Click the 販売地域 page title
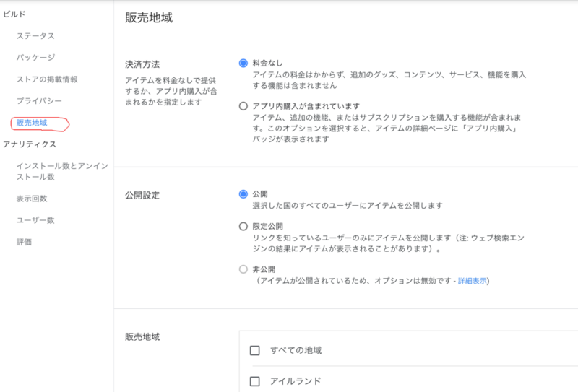 tap(149, 17)
